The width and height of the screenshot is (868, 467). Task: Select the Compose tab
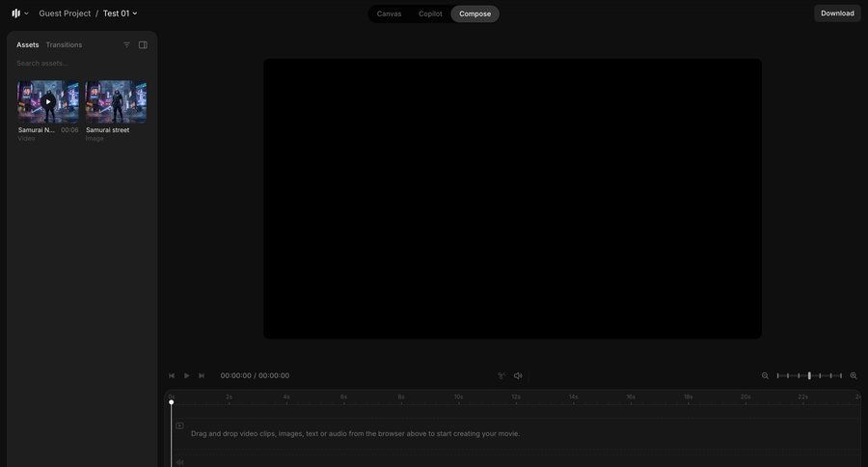pos(475,14)
